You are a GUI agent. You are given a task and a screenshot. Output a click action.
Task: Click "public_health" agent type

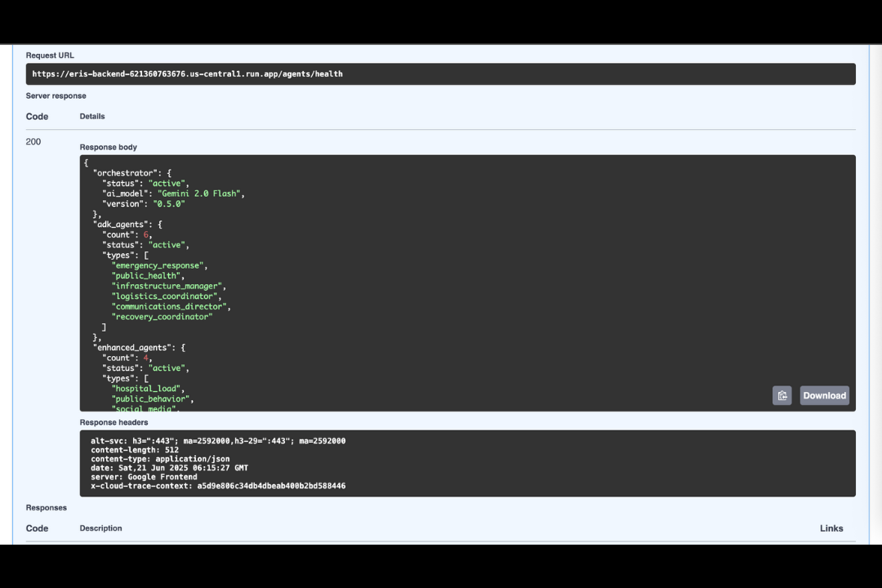coord(145,276)
